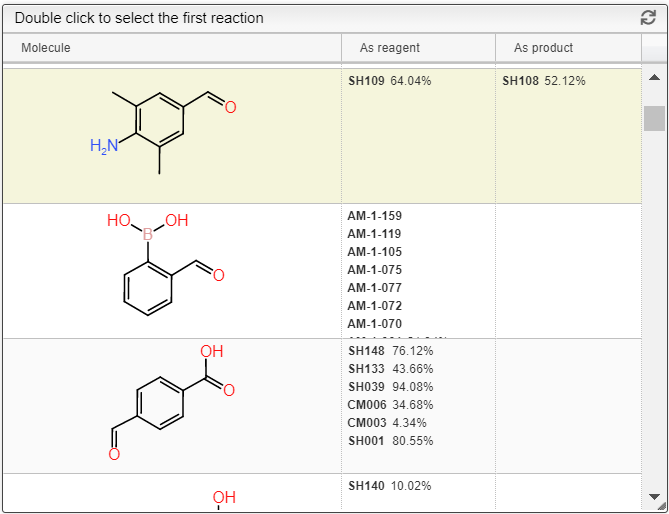Click the resize grip at the panel corner
The width and height of the screenshot is (669, 514).
[662, 506]
